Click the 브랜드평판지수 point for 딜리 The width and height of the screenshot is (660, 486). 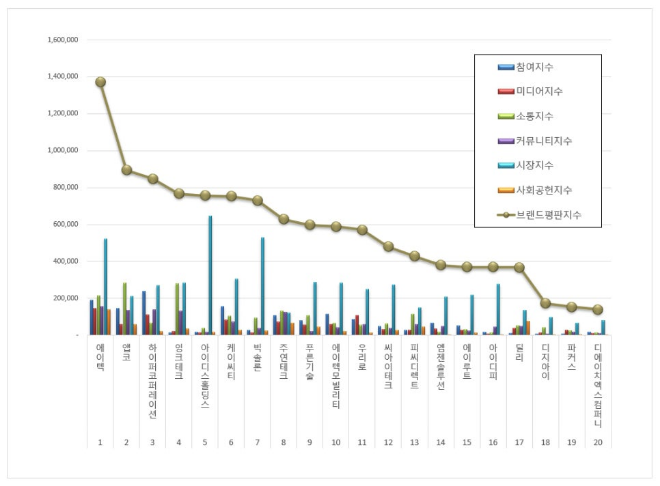click(518, 267)
